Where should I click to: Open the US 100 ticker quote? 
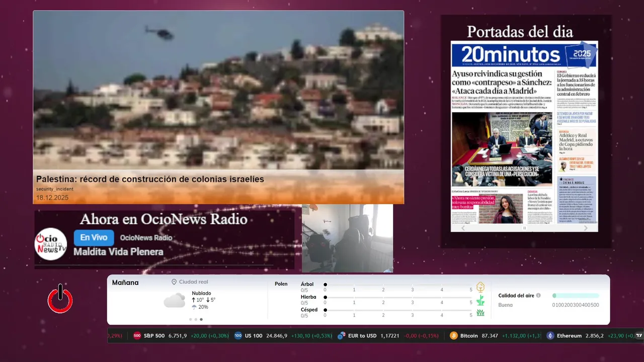283,336
